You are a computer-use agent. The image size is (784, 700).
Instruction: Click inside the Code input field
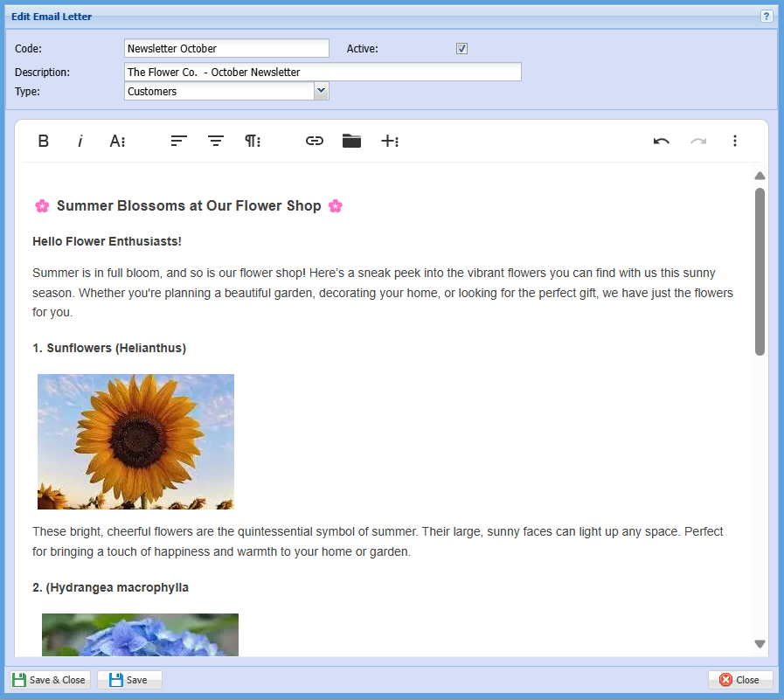(x=226, y=49)
